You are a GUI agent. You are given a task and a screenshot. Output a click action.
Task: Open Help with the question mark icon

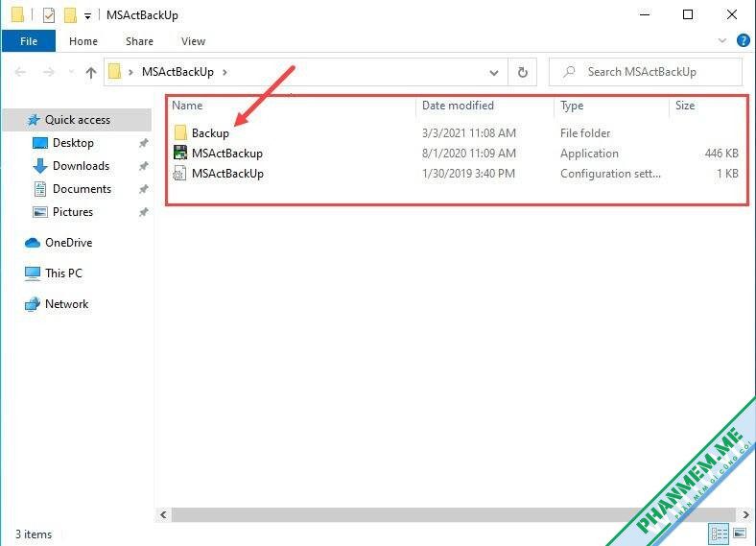[743, 40]
